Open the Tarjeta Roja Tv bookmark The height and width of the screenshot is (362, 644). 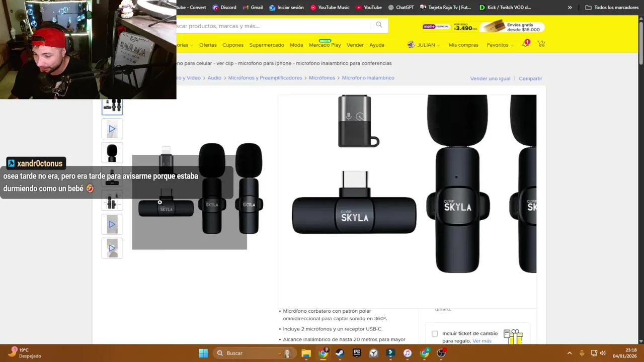446,8
